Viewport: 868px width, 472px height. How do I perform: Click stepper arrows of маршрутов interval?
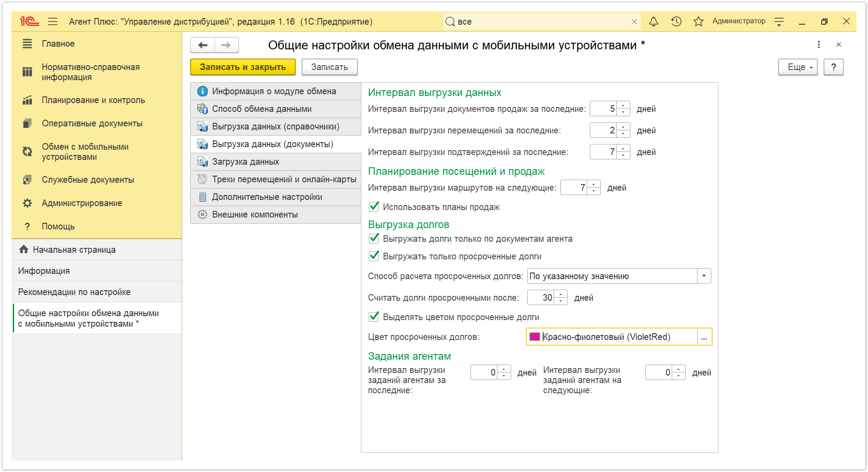click(x=594, y=188)
